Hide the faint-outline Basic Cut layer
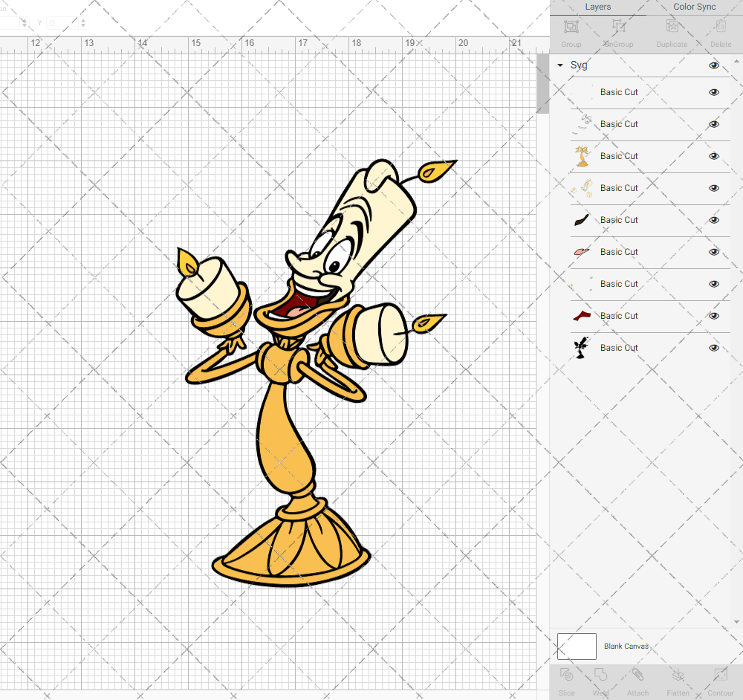Viewport: 743px width, 700px height. click(x=713, y=124)
